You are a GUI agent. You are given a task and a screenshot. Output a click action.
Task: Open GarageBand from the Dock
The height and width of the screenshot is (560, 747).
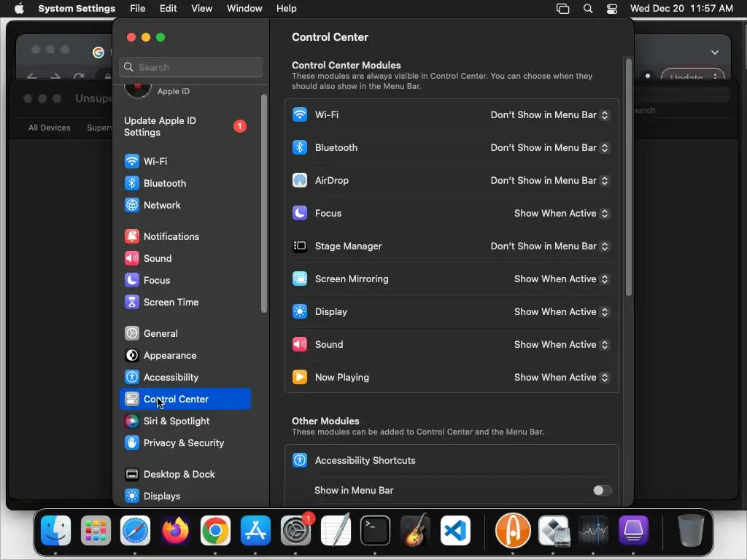pos(415,531)
